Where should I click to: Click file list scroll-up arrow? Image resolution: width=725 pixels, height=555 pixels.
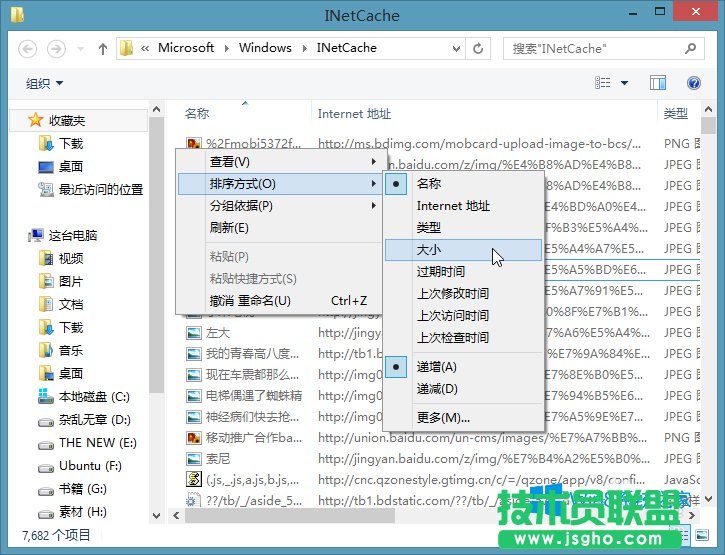click(708, 110)
